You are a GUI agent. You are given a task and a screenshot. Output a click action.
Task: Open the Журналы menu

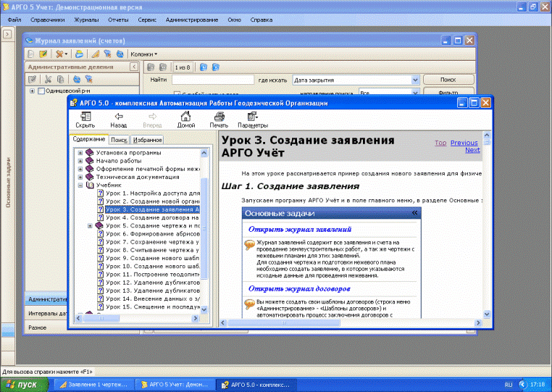point(86,20)
